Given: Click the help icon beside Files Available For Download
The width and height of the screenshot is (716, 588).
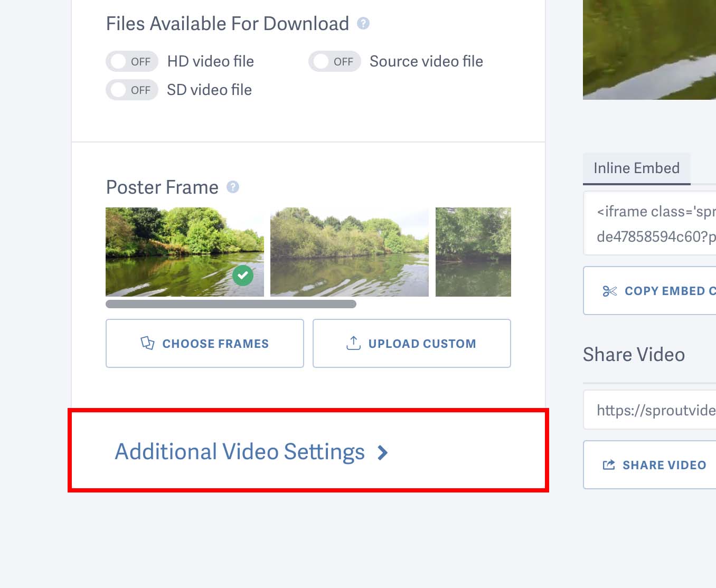Looking at the screenshot, I should pyautogui.click(x=364, y=23).
